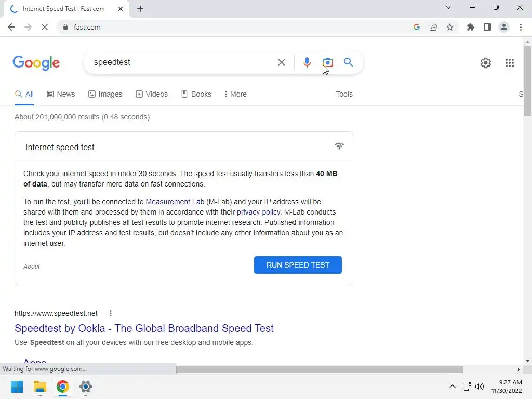Open the tab search chevron

click(448, 7)
